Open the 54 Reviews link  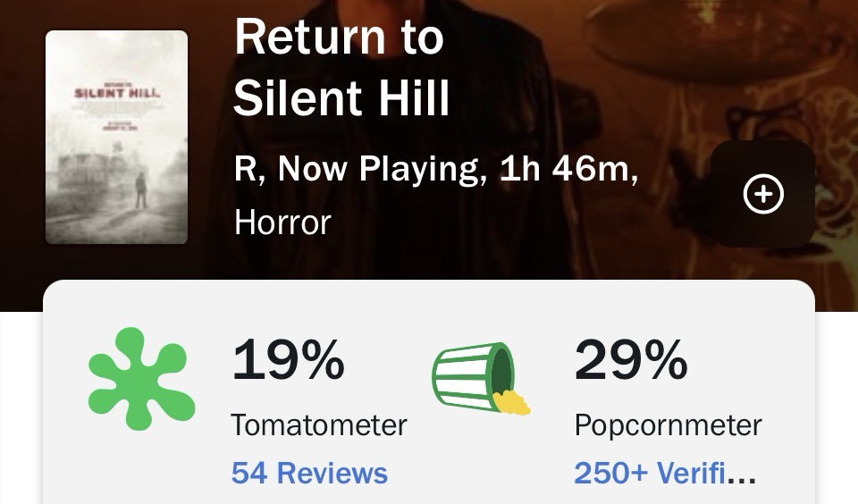click(309, 473)
